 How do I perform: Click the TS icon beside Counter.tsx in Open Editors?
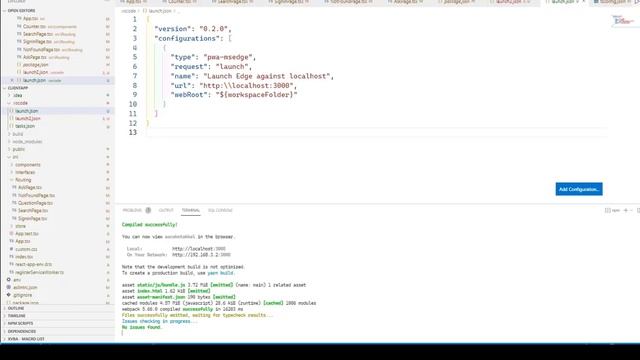pos(19,26)
